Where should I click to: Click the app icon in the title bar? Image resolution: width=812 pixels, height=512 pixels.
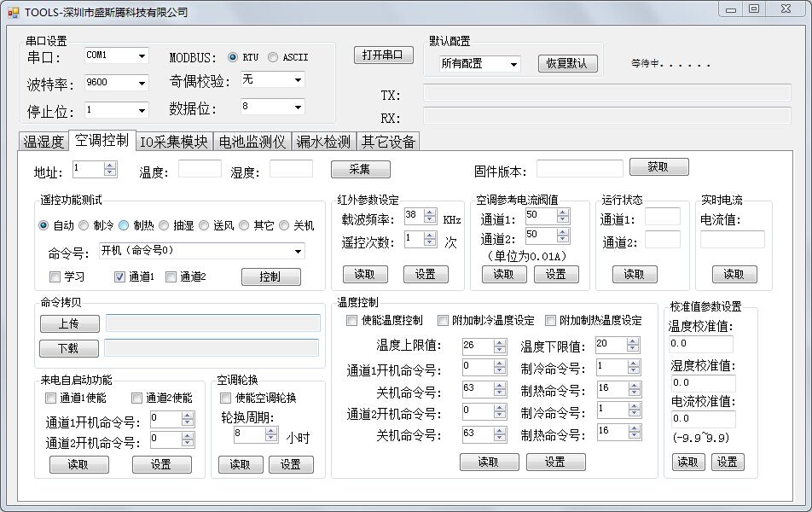pyautogui.click(x=13, y=12)
